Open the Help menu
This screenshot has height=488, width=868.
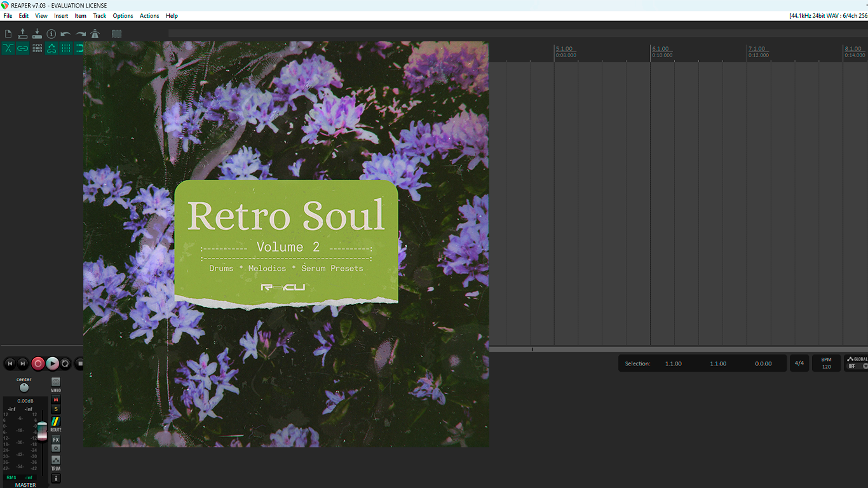[172, 16]
